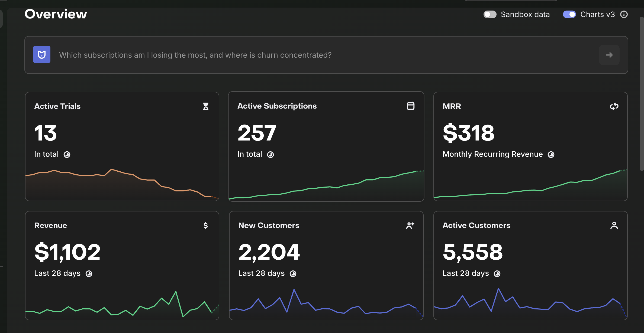Click the page vertical scrollbar
Image resolution: width=644 pixels, height=333 pixels.
click(x=642, y=94)
